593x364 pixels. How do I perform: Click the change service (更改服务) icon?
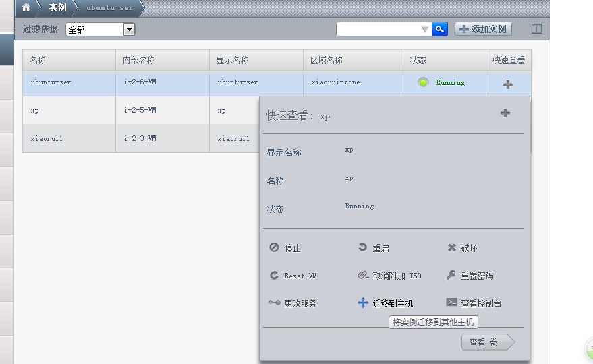pos(274,303)
